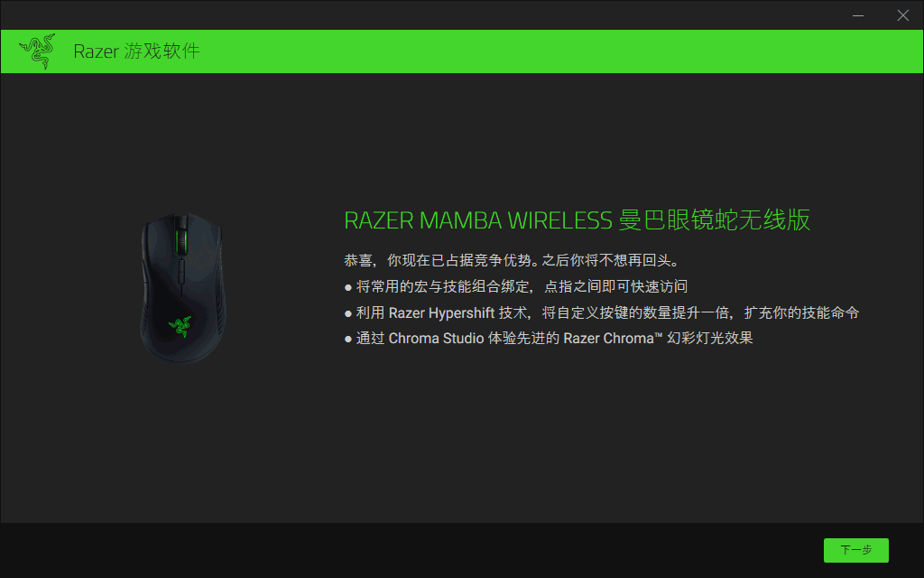The height and width of the screenshot is (578, 924).
Task: Click the '点指之间即可快速访问' phrase
Action: pos(615,286)
